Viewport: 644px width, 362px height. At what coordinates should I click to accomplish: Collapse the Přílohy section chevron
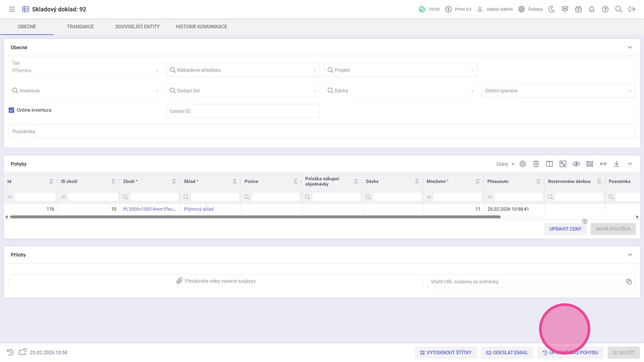tap(630, 255)
